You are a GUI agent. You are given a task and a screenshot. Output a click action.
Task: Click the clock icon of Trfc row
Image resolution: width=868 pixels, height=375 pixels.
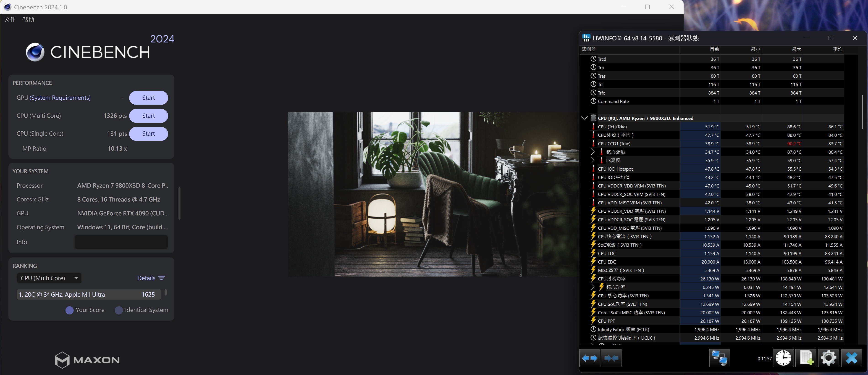point(593,92)
